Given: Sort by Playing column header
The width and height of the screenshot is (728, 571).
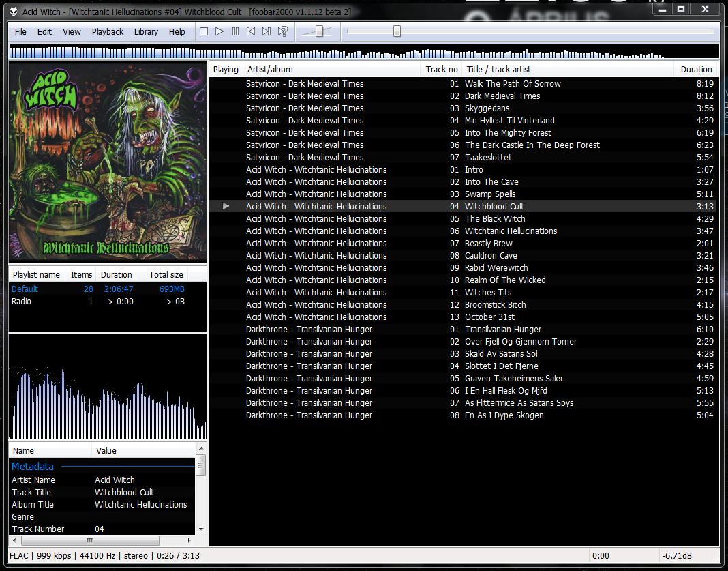Looking at the screenshot, I should coord(226,69).
